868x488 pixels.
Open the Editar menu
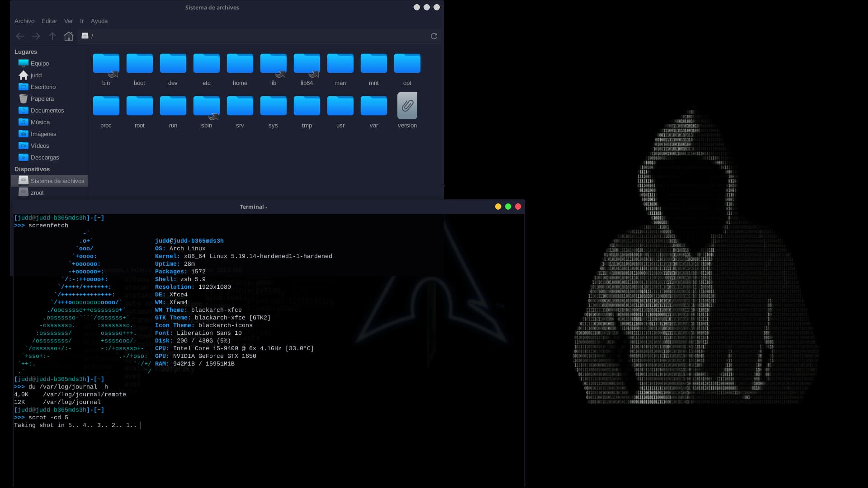[x=49, y=21]
